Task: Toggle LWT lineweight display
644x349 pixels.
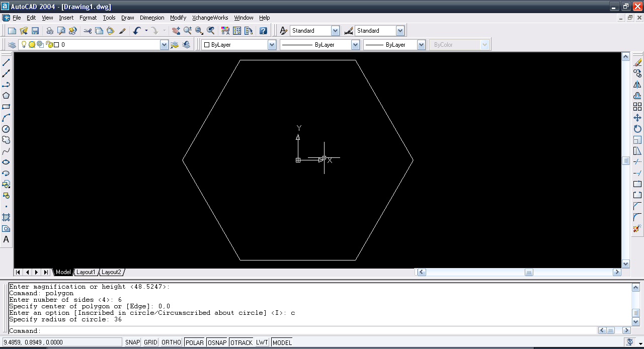Action: (262, 342)
